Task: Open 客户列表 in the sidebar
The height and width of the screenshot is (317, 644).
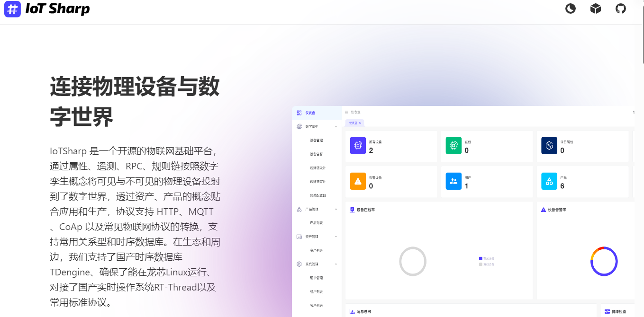Action: (317, 305)
